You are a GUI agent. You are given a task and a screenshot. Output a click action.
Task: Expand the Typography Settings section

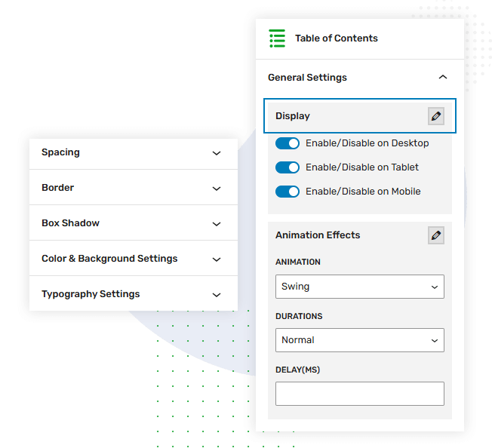(217, 295)
